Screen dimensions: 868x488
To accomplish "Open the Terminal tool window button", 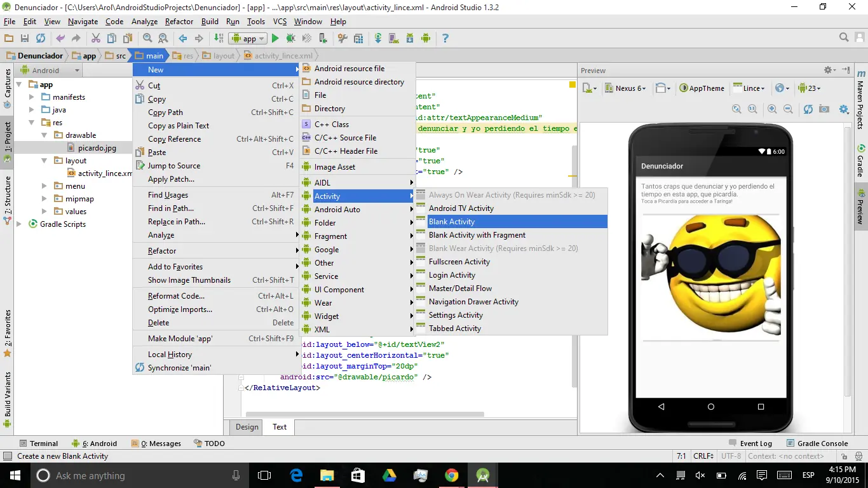I will coord(39,444).
